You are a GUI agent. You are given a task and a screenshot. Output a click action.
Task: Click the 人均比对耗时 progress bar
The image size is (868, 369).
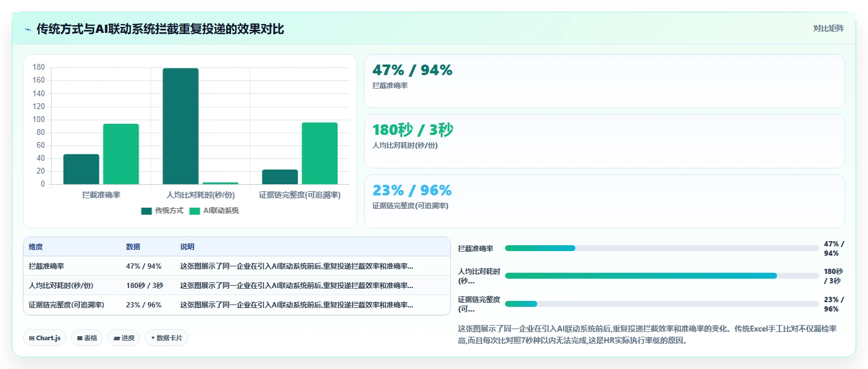(662, 276)
